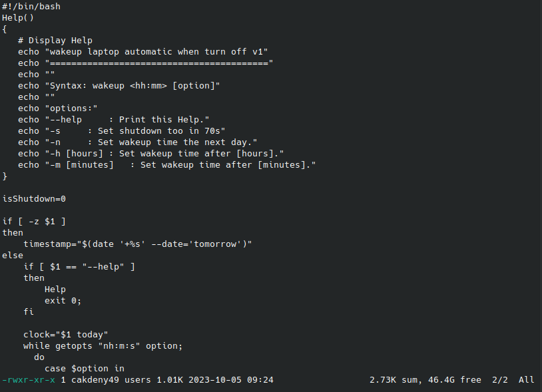Click the 'while getopts' line
This screenshot has width=542, height=392.
[103, 345]
